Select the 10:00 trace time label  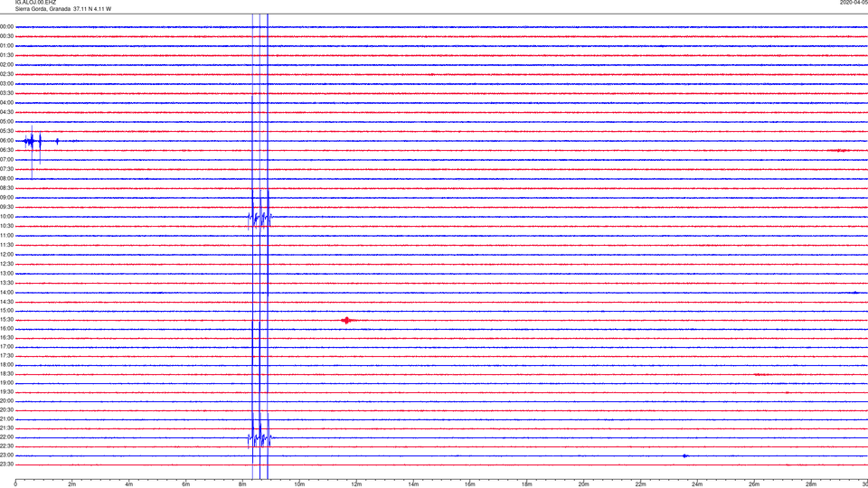click(x=6, y=216)
